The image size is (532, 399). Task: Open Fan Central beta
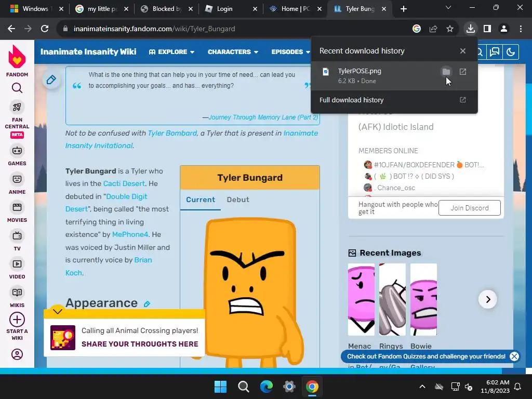click(x=17, y=119)
